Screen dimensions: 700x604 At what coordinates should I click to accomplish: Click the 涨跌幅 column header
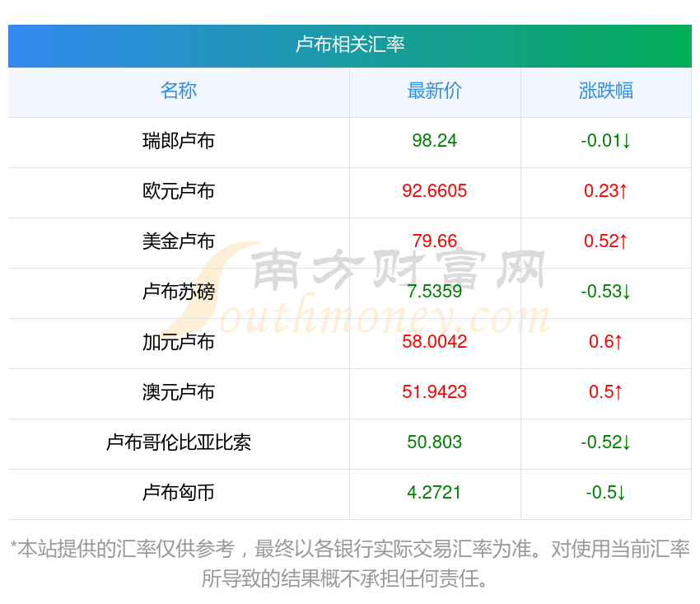pos(606,91)
